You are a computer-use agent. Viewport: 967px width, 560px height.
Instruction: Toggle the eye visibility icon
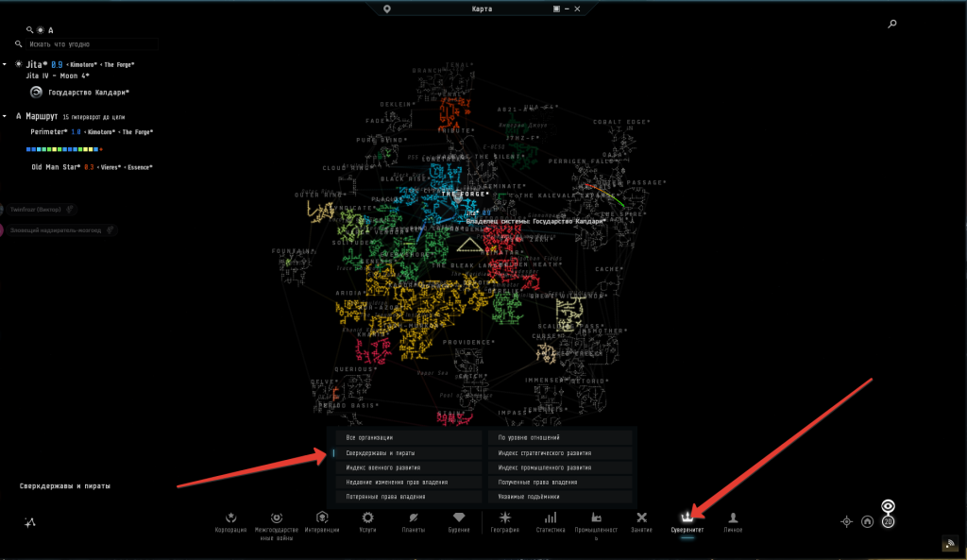tap(888, 507)
